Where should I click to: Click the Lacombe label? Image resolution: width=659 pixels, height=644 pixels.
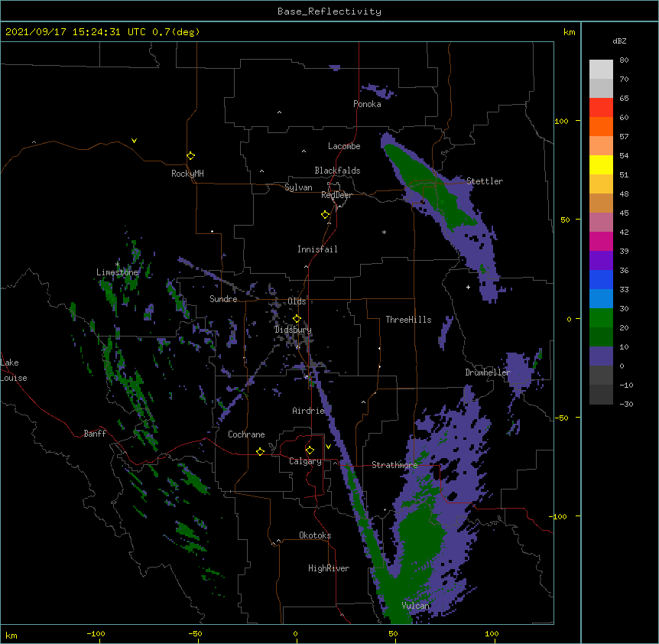[344, 146]
